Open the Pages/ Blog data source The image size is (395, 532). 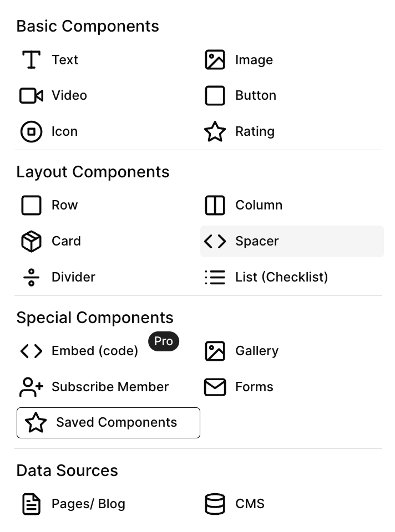tap(88, 504)
